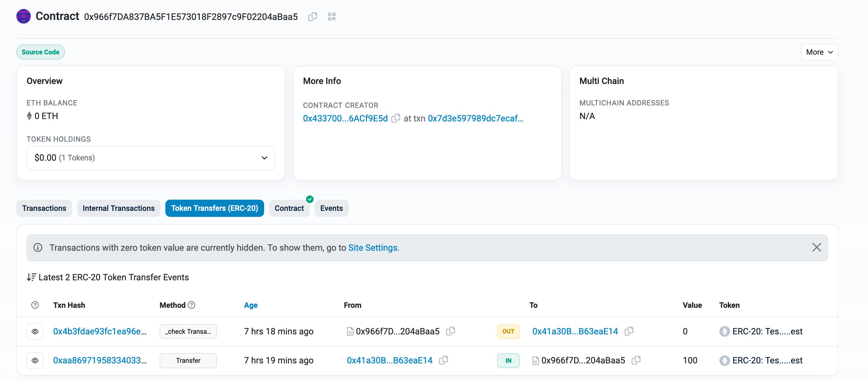868x380 pixels.
Task: Click To address 0x966f7D...204aBaa5 in IN row
Action: coord(583,360)
